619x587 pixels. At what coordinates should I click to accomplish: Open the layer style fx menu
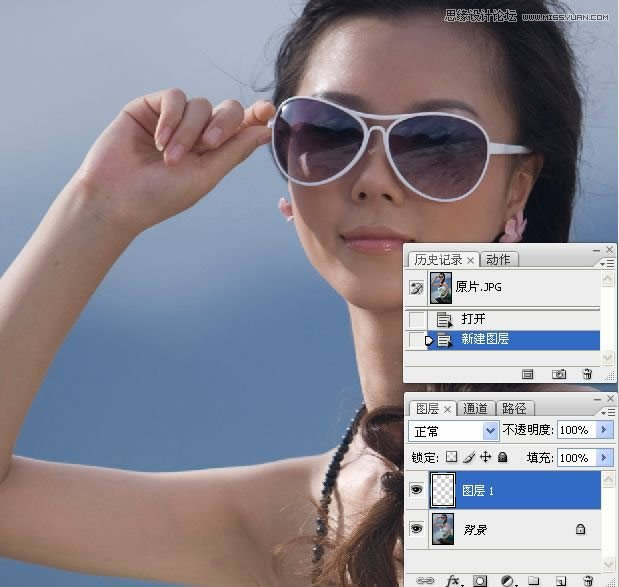click(452, 579)
